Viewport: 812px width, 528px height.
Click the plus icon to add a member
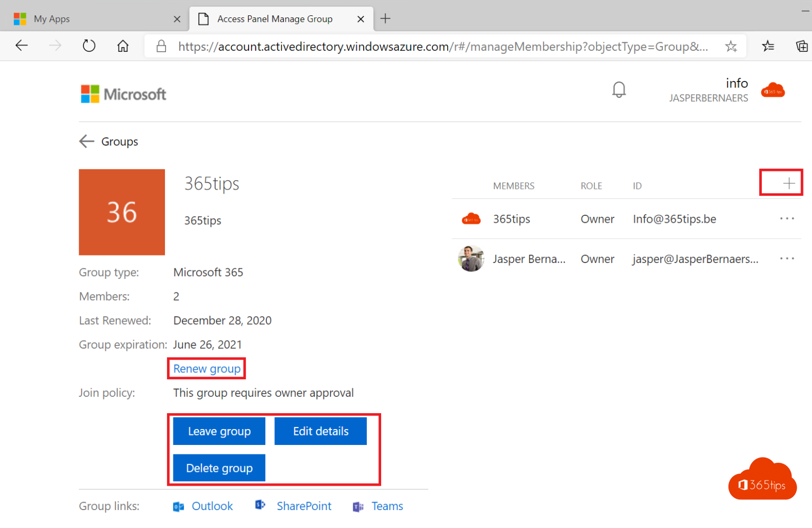point(788,183)
